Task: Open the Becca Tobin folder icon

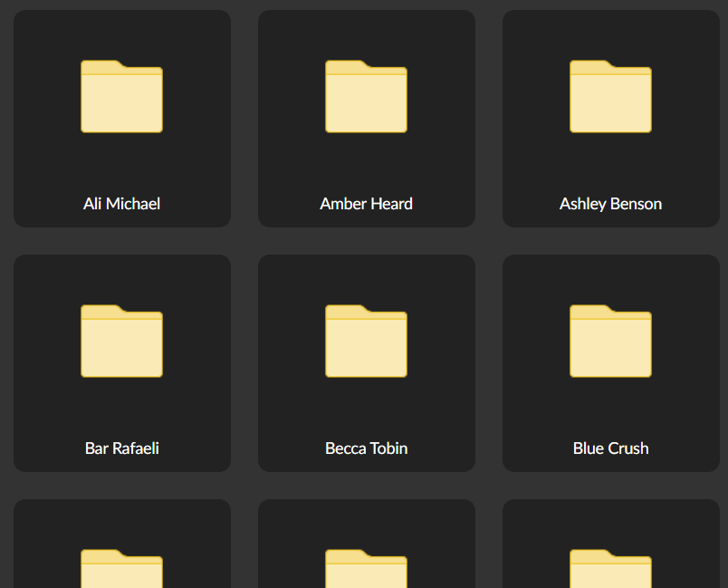Action: coord(367,341)
